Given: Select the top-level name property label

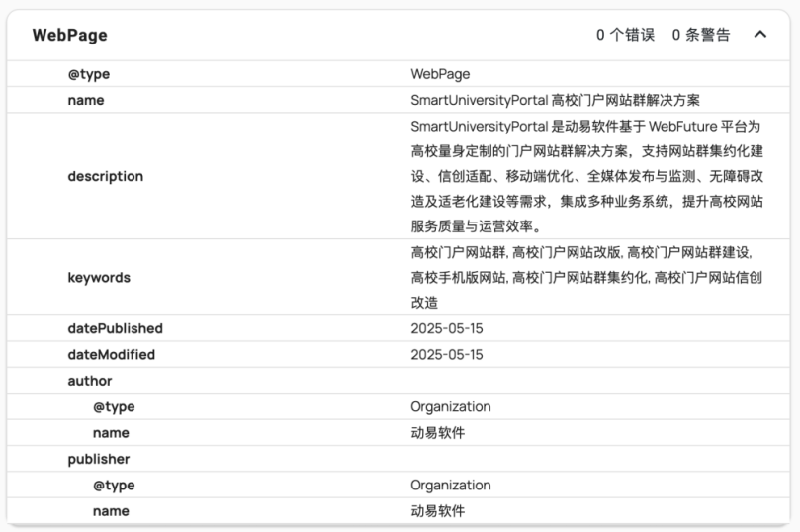Looking at the screenshot, I should (x=85, y=100).
